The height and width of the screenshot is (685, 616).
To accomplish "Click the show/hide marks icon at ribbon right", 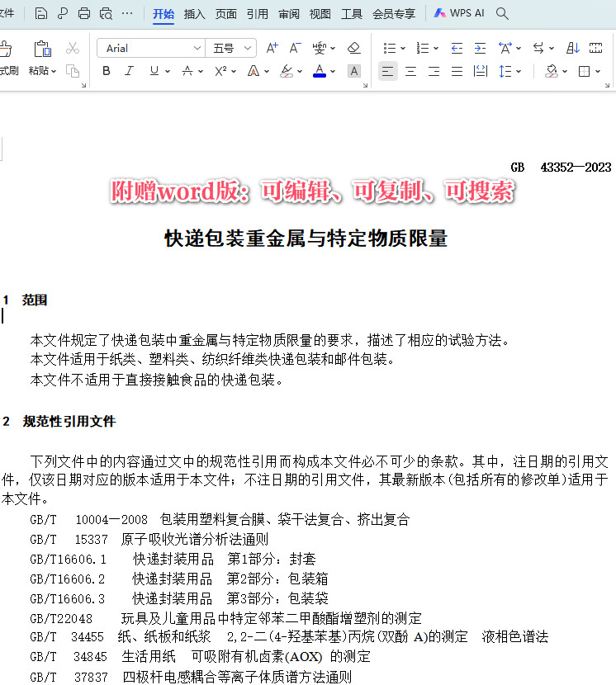I will click(596, 48).
